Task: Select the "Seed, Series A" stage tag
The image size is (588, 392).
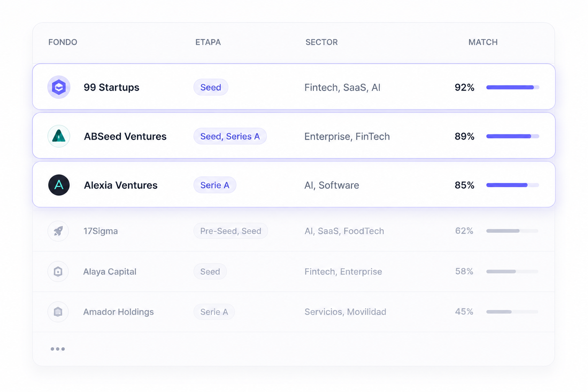Action: coord(230,136)
